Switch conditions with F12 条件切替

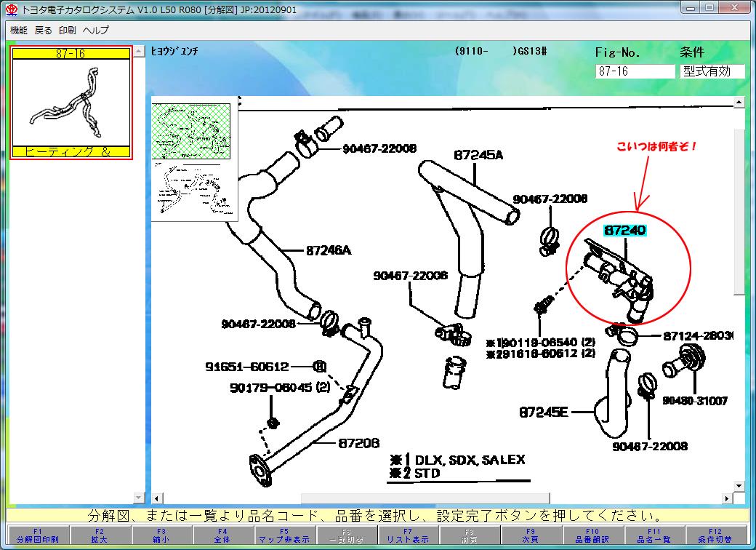tap(715, 536)
